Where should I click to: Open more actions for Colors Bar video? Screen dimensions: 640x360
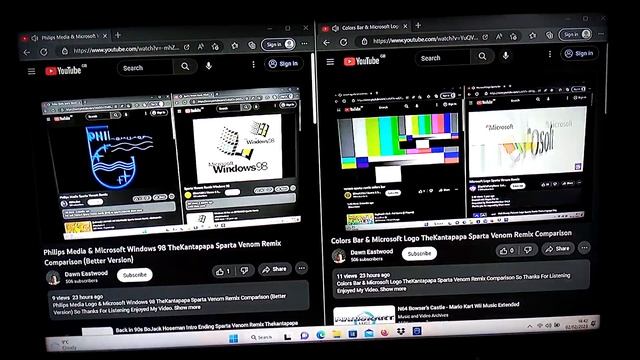click(x=584, y=247)
